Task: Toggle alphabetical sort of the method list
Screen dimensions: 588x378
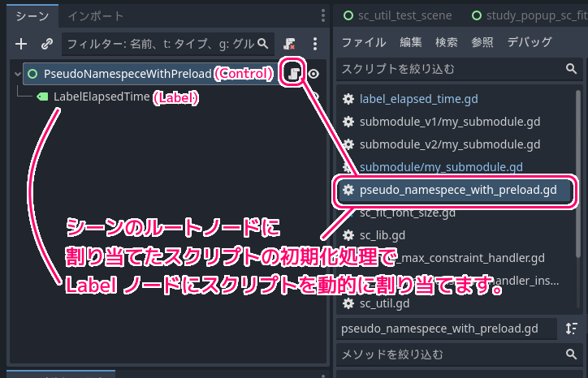Action: click(572, 329)
